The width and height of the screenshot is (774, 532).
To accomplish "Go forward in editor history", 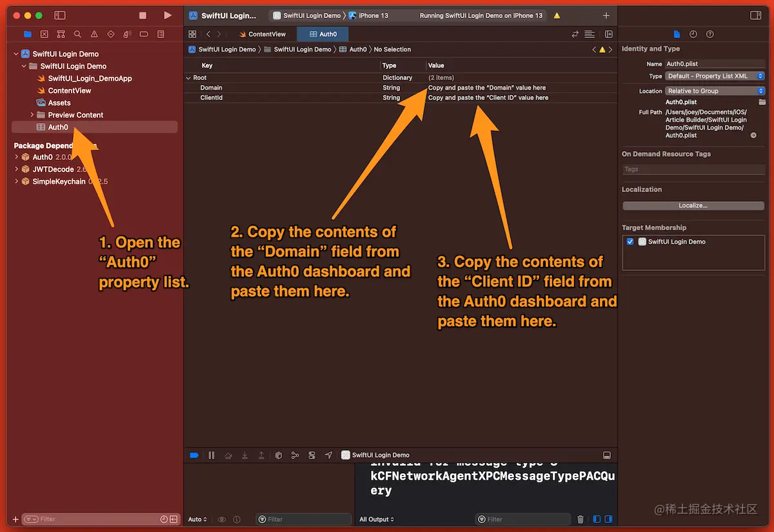I will (x=219, y=34).
